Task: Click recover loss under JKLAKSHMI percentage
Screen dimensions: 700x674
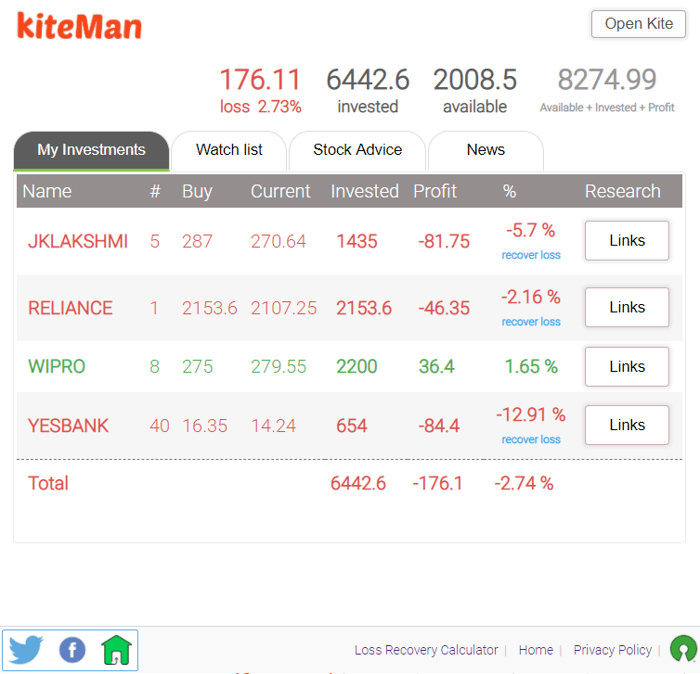Action: (531, 255)
